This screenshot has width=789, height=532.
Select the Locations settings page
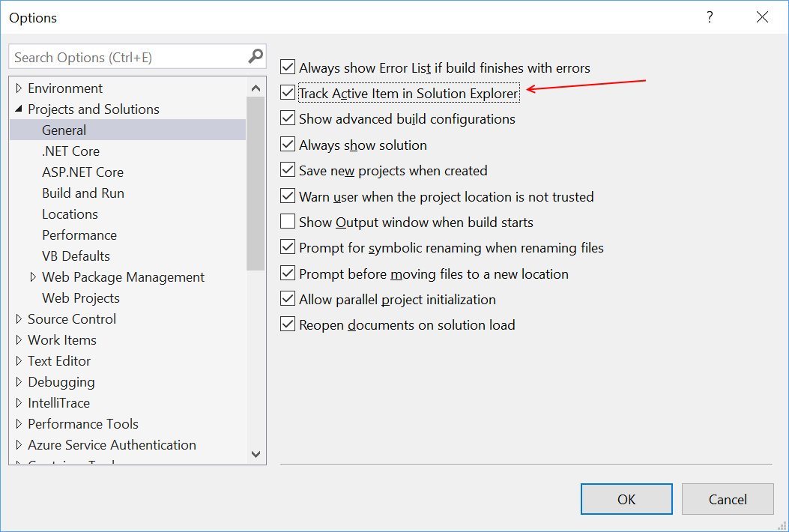click(x=70, y=214)
